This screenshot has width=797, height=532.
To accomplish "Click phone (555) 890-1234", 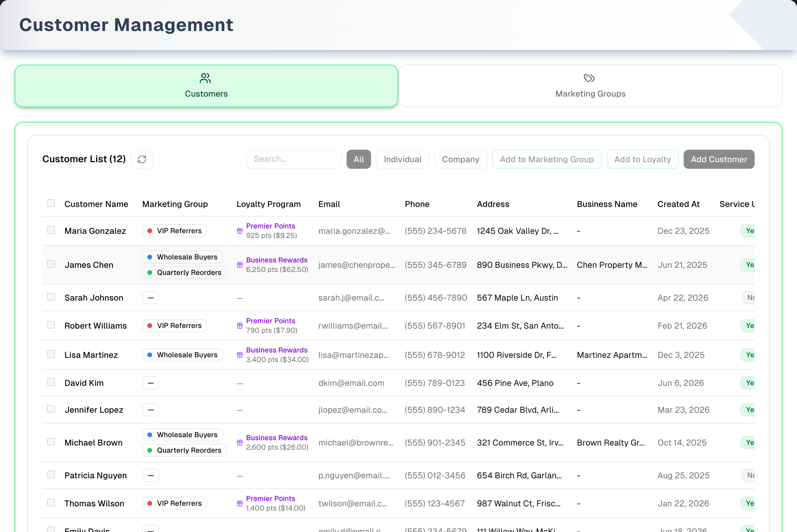I will (435, 410).
